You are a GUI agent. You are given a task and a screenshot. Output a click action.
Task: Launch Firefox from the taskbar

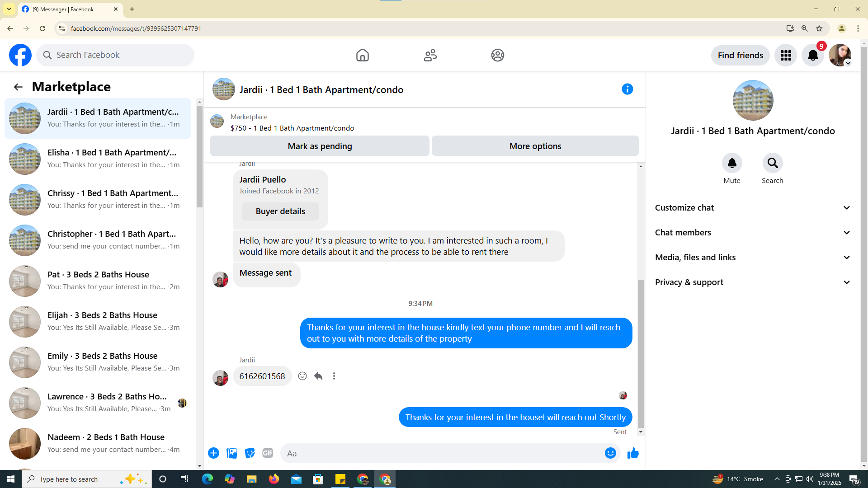(274, 479)
